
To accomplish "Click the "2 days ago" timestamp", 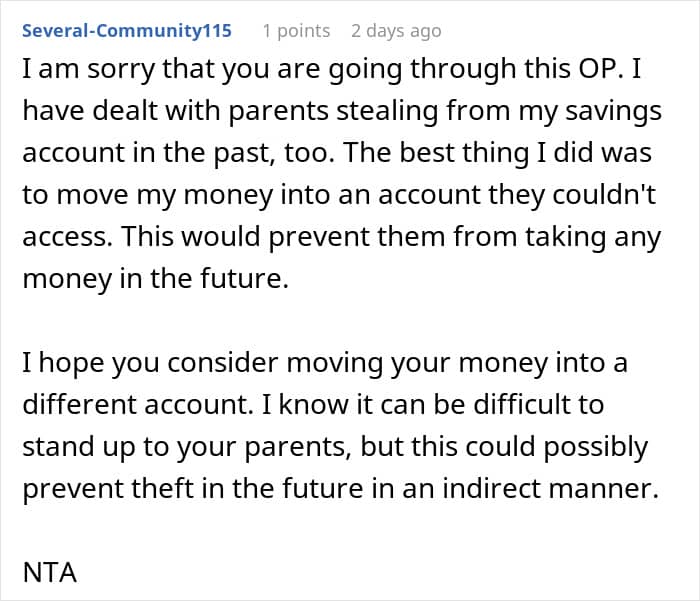I will (396, 31).
